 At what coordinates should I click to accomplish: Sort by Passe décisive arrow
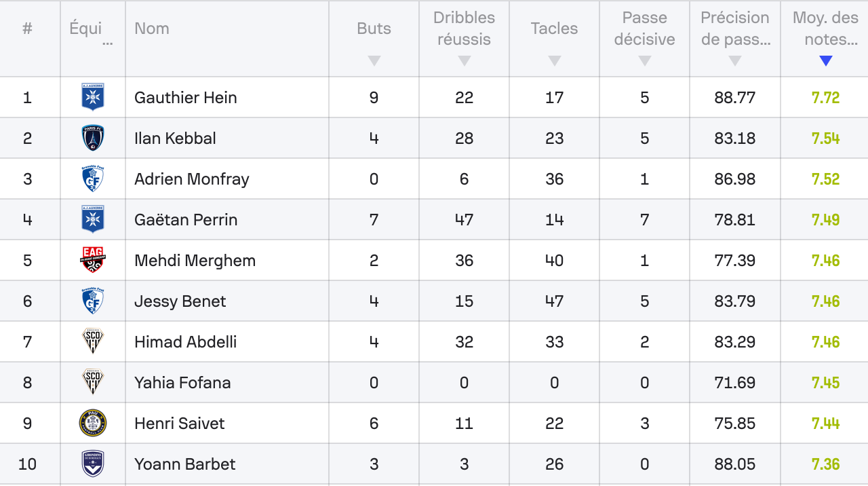(x=645, y=61)
